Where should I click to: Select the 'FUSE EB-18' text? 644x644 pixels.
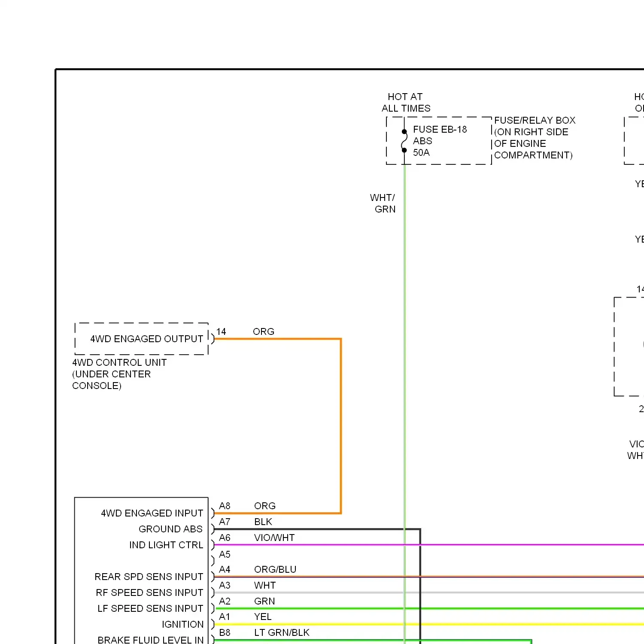click(440, 129)
